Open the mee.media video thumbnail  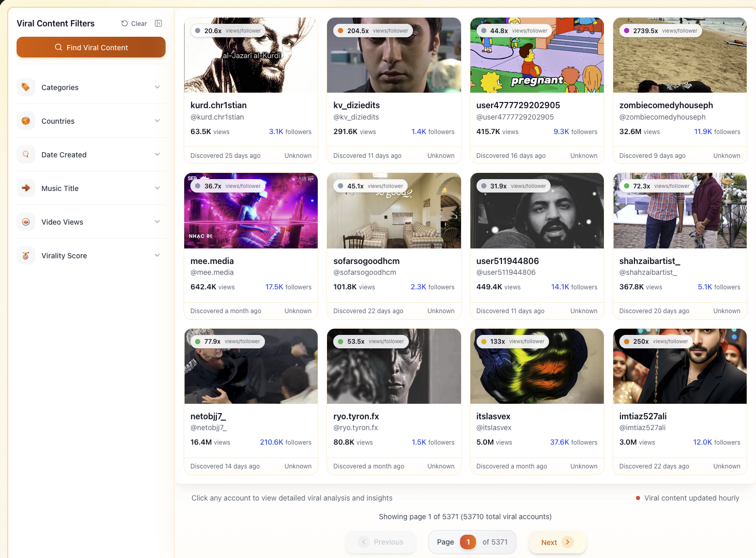click(x=250, y=211)
